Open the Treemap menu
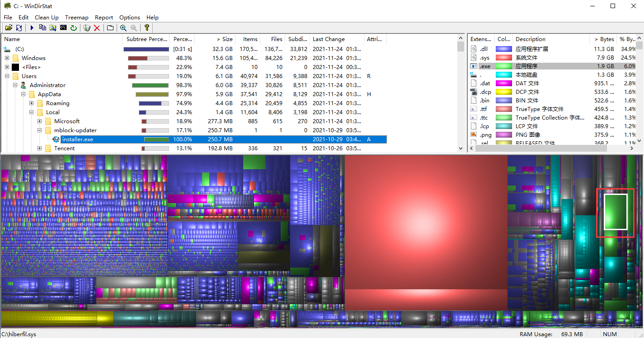 (x=77, y=17)
